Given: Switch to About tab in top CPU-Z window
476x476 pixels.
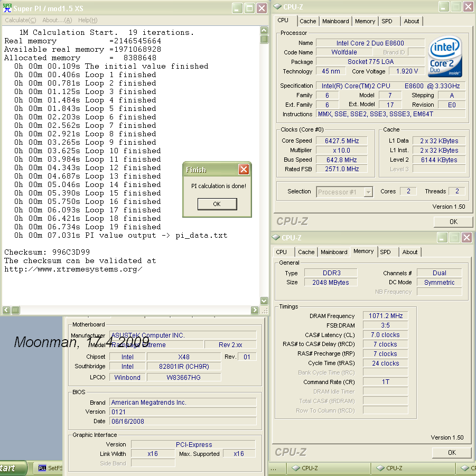Looking at the screenshot, I should pos(412,21).
